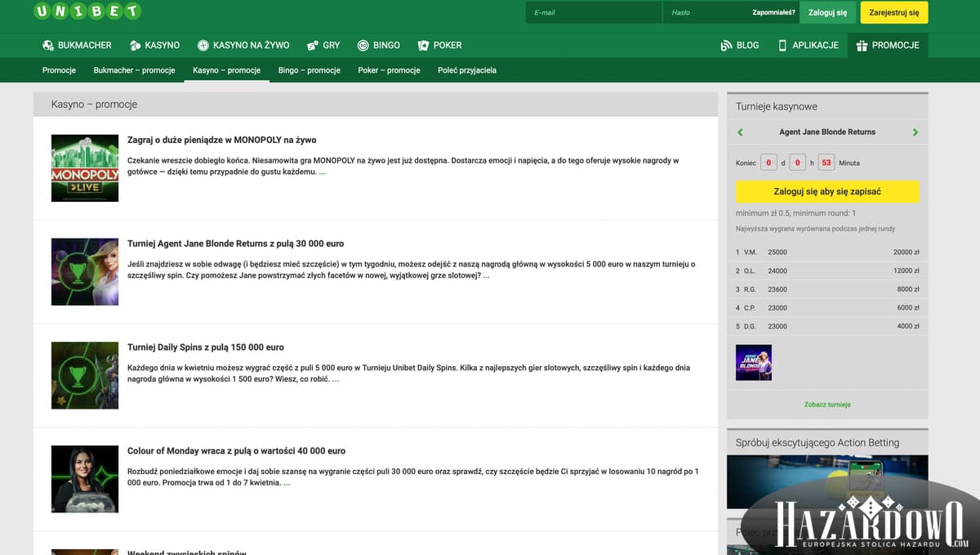Click 'Turnieje kasynowe' panel heading

pyautogui.click(x=777, y=106)
